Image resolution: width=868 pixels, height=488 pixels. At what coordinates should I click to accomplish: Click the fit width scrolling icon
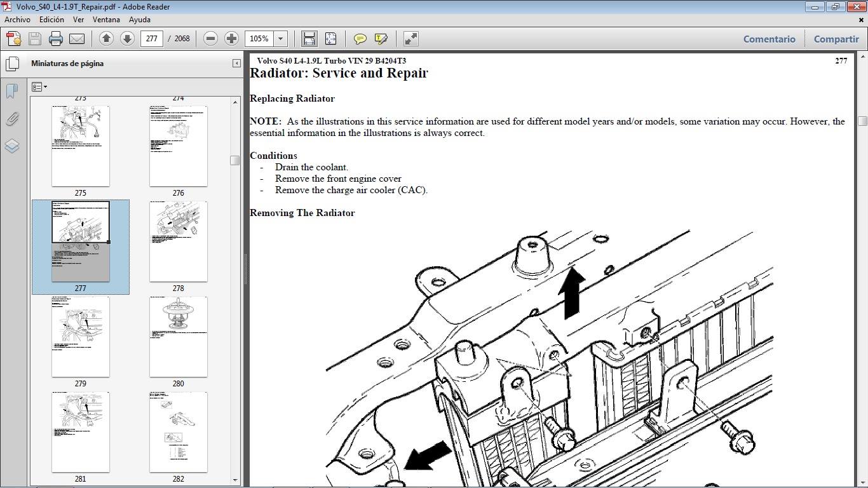tap(309, 39)
